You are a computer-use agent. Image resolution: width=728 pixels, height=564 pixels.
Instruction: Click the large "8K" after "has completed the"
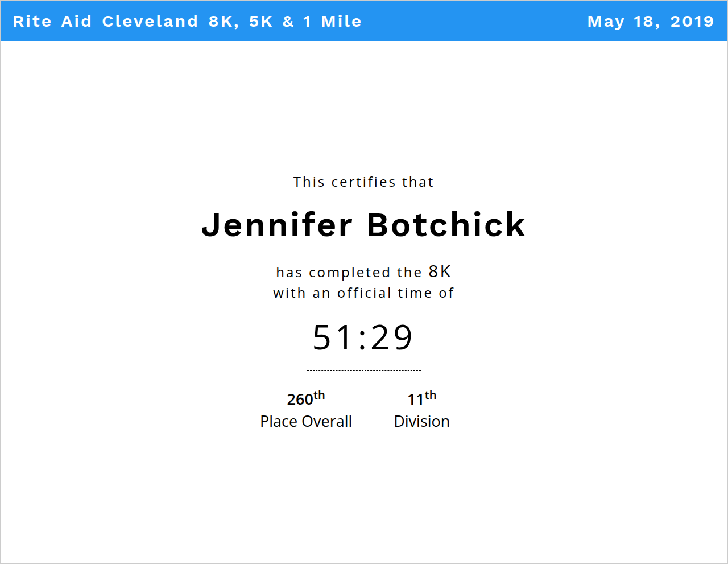click(x=440, y=271)
